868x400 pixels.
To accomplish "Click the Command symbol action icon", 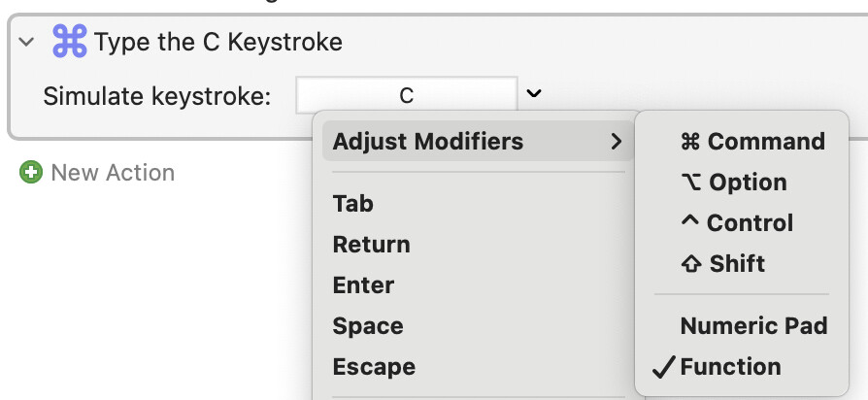I will tap(69, 43).
